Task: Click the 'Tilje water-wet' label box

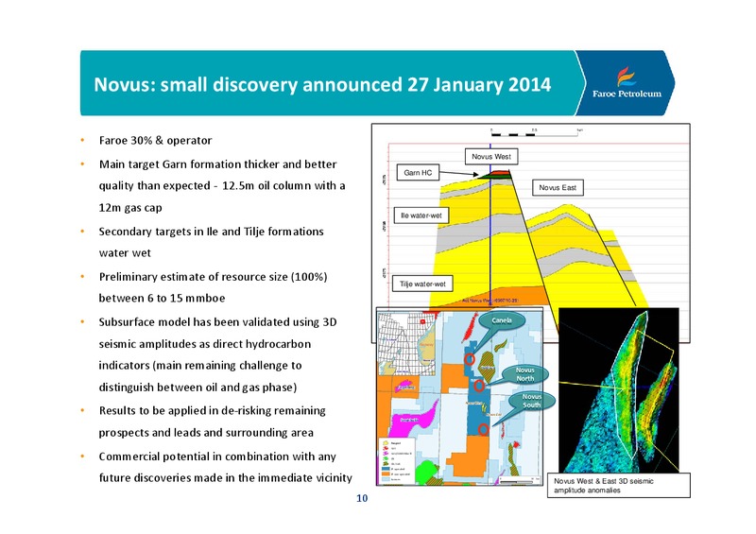Action: click(422, 284)
